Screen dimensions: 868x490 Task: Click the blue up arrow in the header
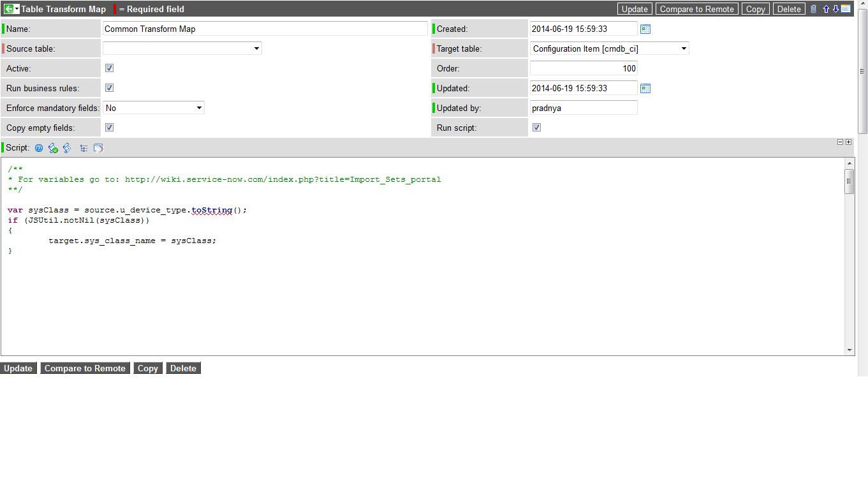click(x=826, y=8)
